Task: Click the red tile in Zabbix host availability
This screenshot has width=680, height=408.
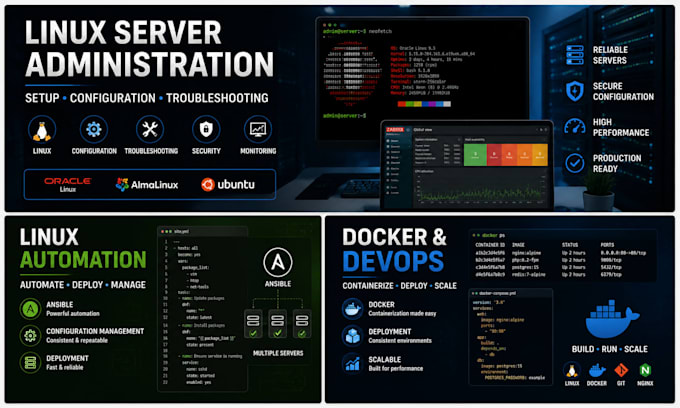Action: 494,155
